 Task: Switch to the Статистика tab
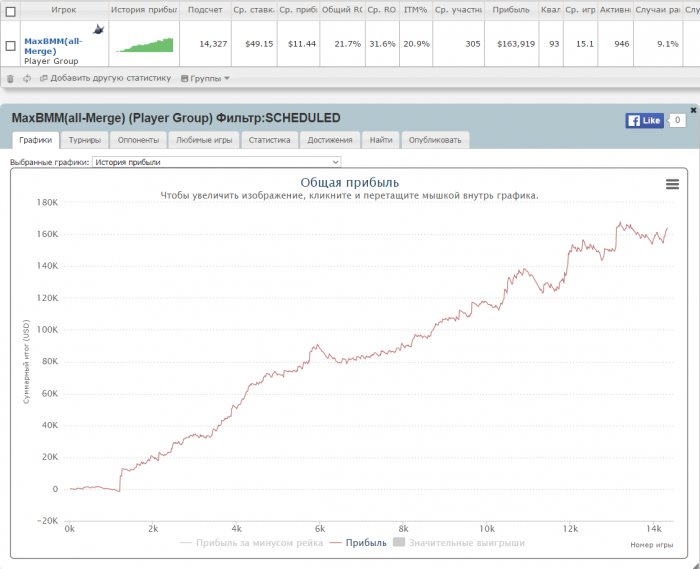click(270, 140)
